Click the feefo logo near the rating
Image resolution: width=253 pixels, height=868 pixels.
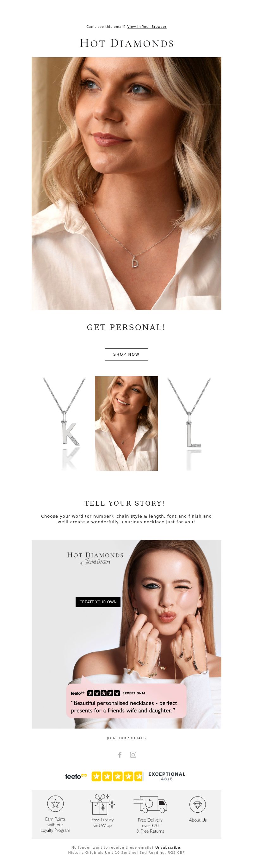point(76,776)
